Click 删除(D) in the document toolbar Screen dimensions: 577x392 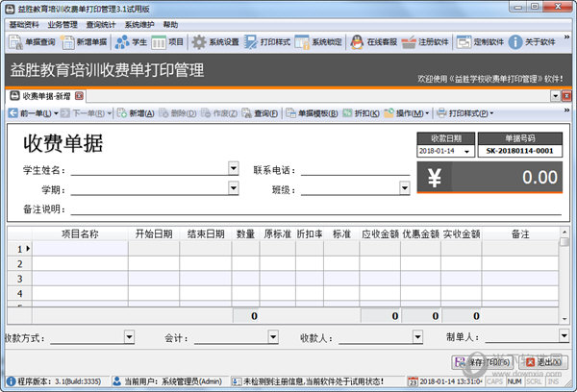point(178,113)
